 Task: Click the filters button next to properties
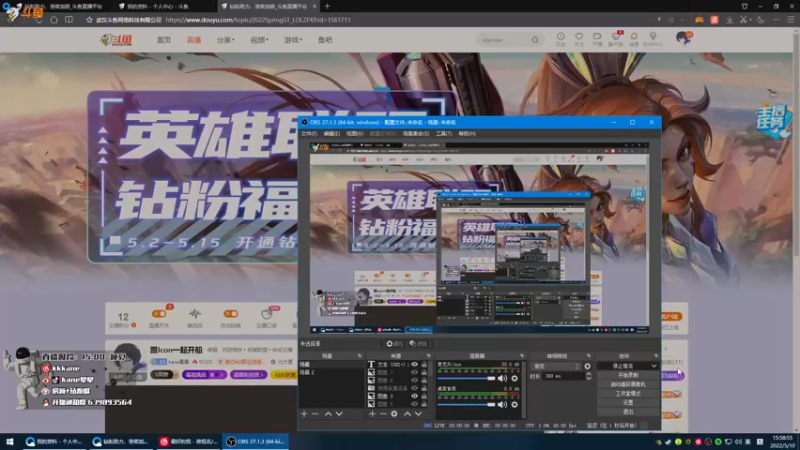click(x=418, y=344)
